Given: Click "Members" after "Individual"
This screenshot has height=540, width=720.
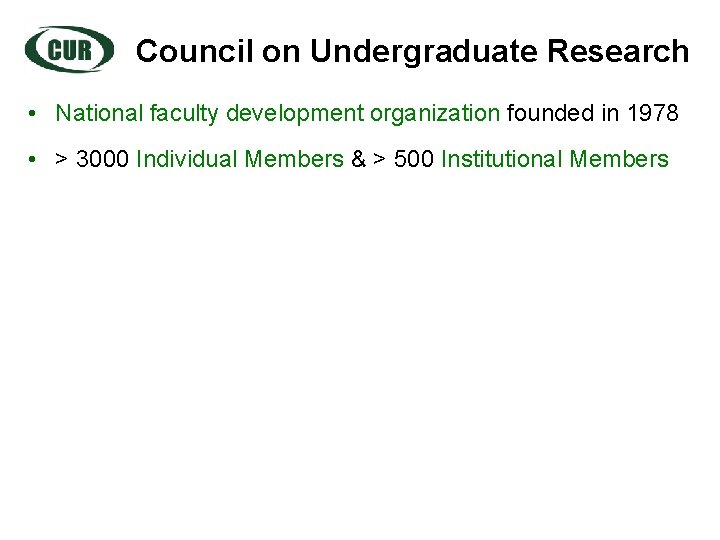Looking at the screenshot, I should point(295,159).
